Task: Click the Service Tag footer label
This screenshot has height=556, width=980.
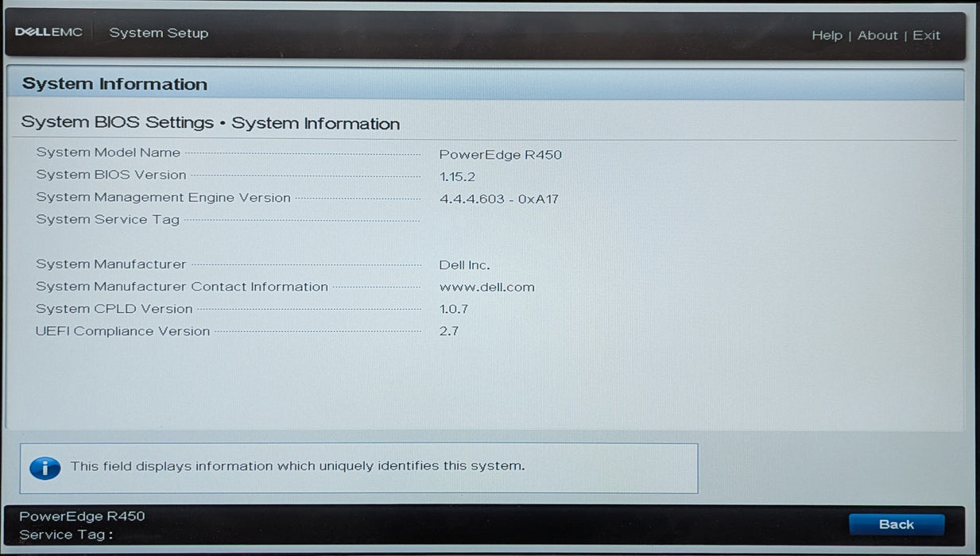Action: click(66, 535)
